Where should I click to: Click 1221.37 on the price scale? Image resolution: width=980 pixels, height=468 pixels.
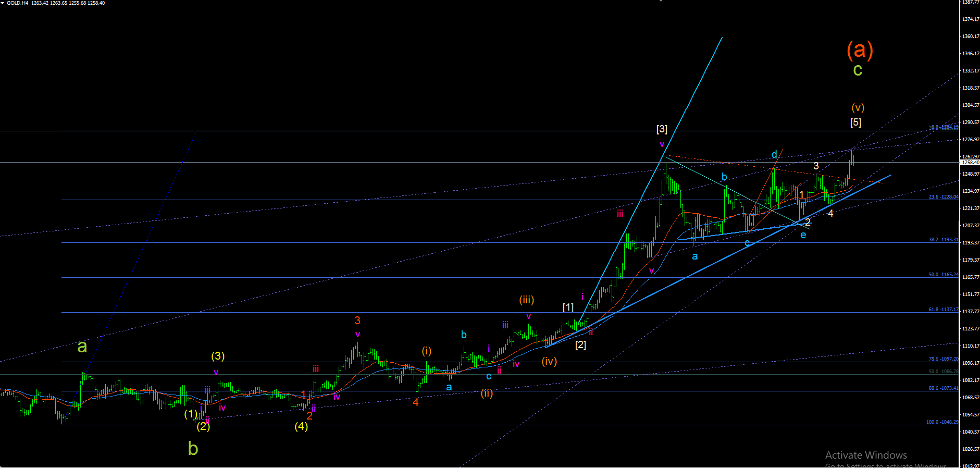(x=970, y=208)
